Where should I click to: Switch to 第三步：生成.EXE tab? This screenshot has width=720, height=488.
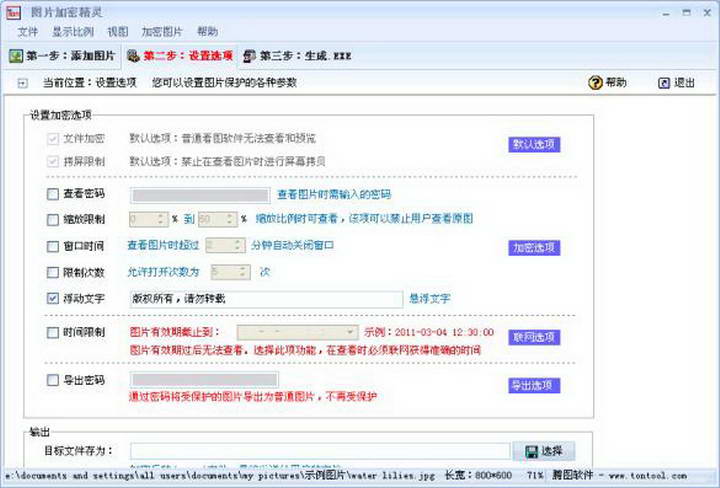click(x=298, y=56)
